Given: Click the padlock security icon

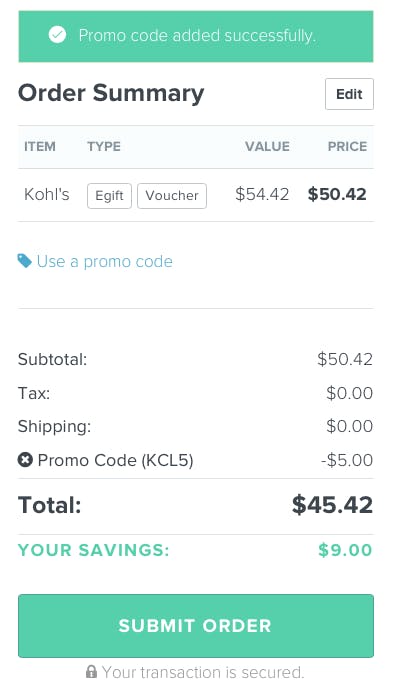Looking at the screenshot, I should [x=91, y=672].
